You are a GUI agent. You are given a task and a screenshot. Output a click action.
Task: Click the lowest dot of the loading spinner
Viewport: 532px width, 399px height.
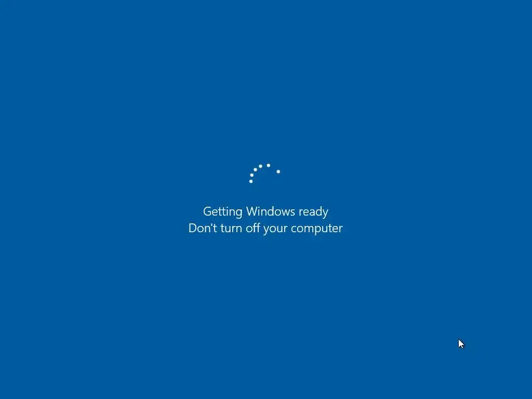[251, 181]
